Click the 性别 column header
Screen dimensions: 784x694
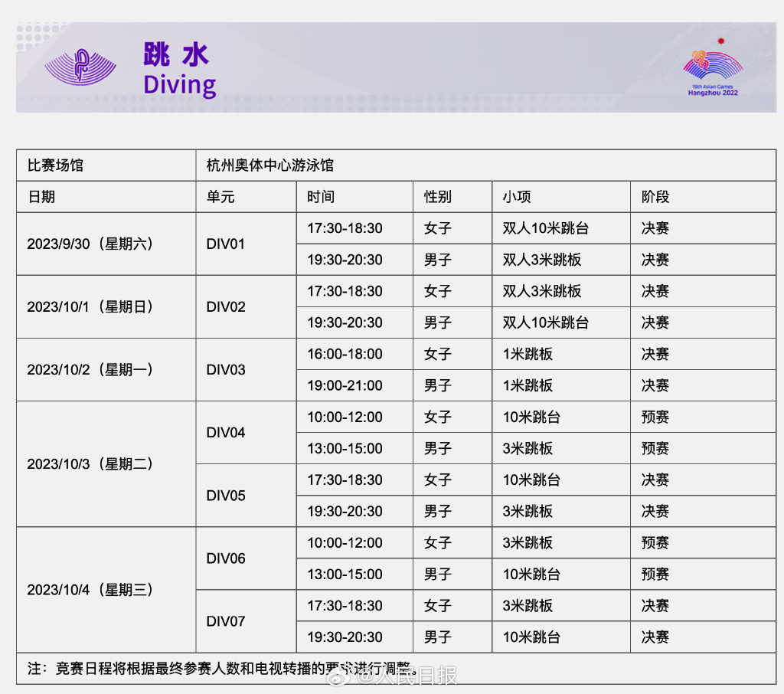[x=438, y=197]
